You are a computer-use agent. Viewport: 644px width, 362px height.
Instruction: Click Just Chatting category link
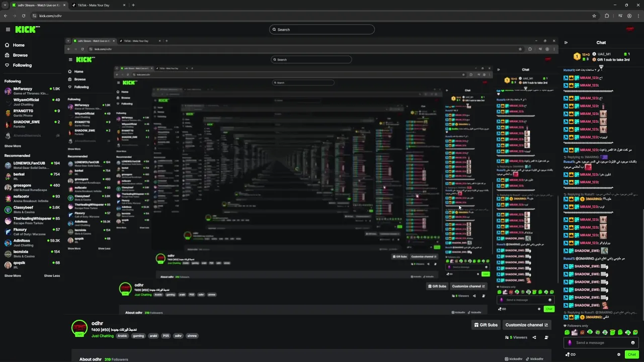tap(103, 336)
